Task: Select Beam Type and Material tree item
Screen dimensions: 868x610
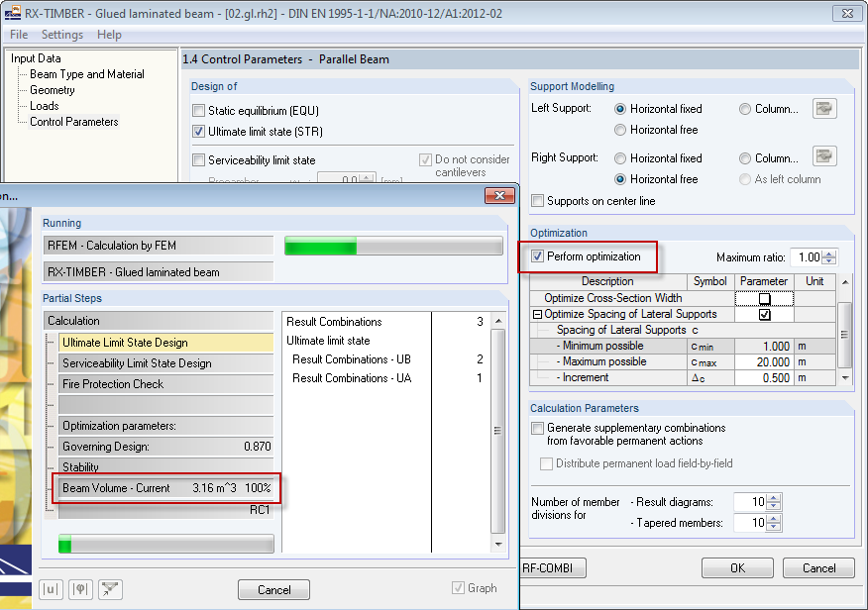Action: pyautogui.click(x=87, y=74)
